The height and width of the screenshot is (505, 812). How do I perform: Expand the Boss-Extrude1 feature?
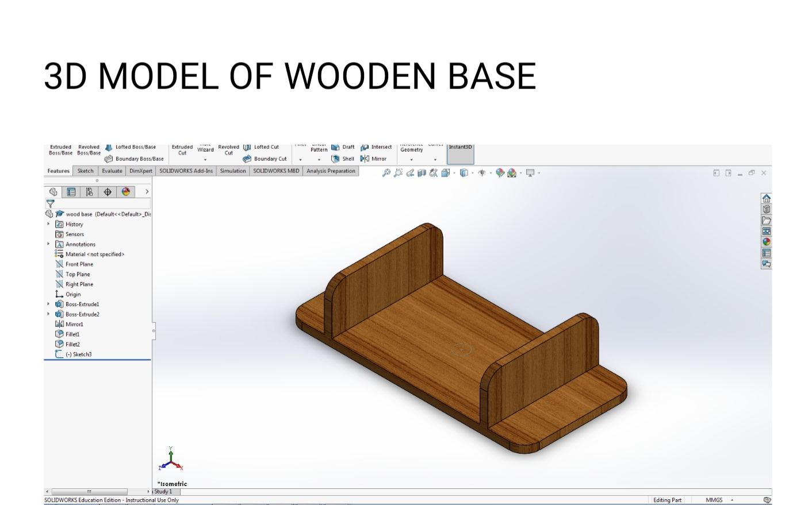coord(48,304)
